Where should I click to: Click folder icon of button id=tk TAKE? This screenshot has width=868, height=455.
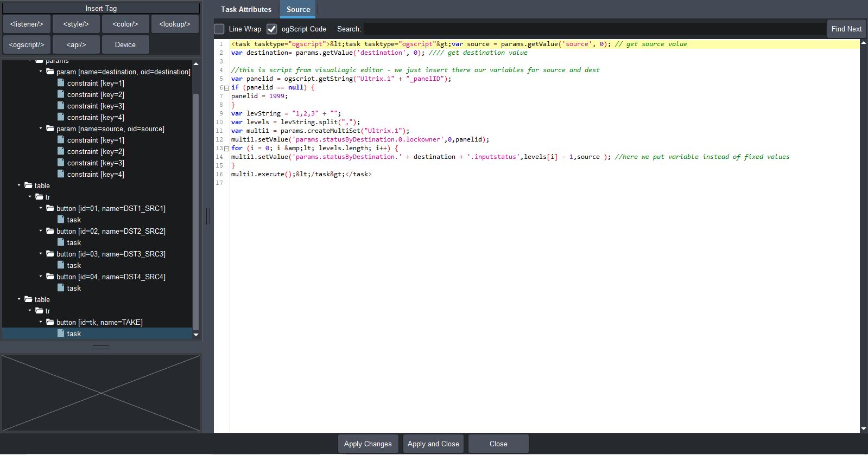tap(50, 322)
